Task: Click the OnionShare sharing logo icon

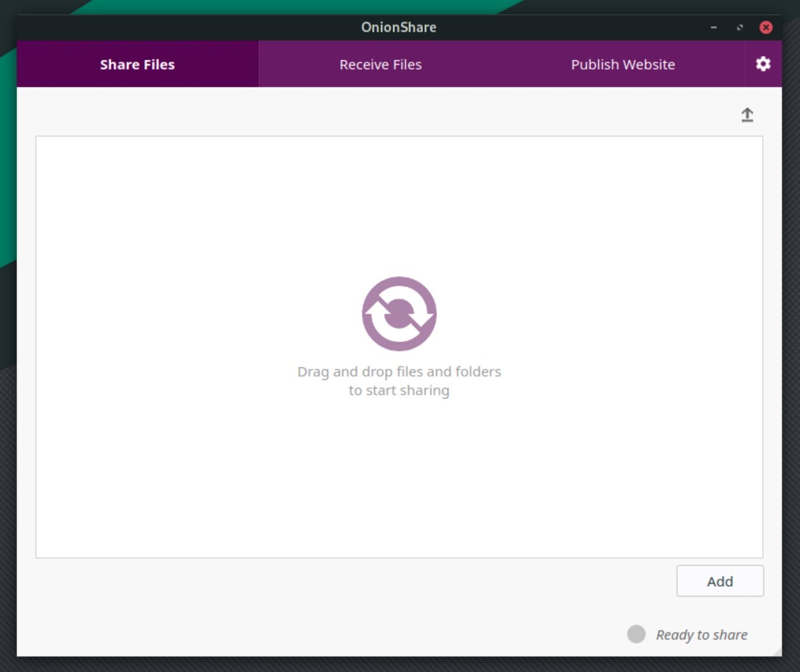Action: click(x=399, y=314)
